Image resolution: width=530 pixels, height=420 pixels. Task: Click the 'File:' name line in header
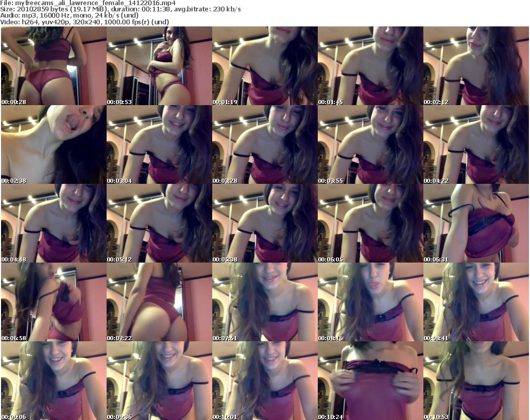tap(88, 3)
